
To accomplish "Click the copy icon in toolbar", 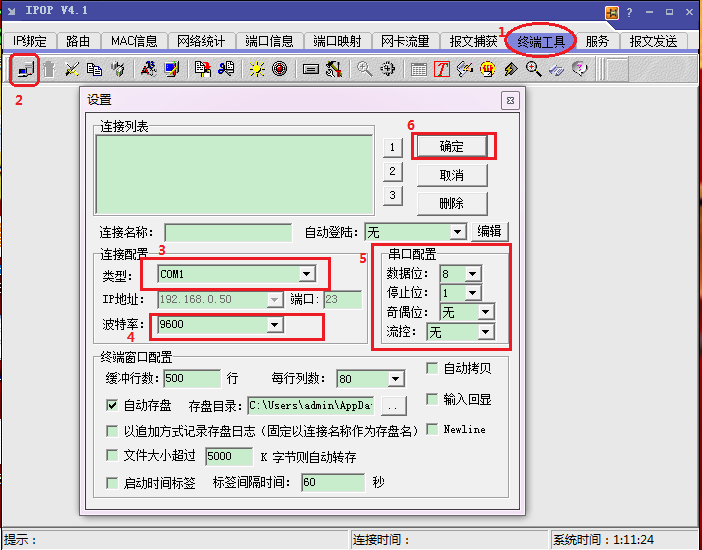I will (x=95, y=69).
